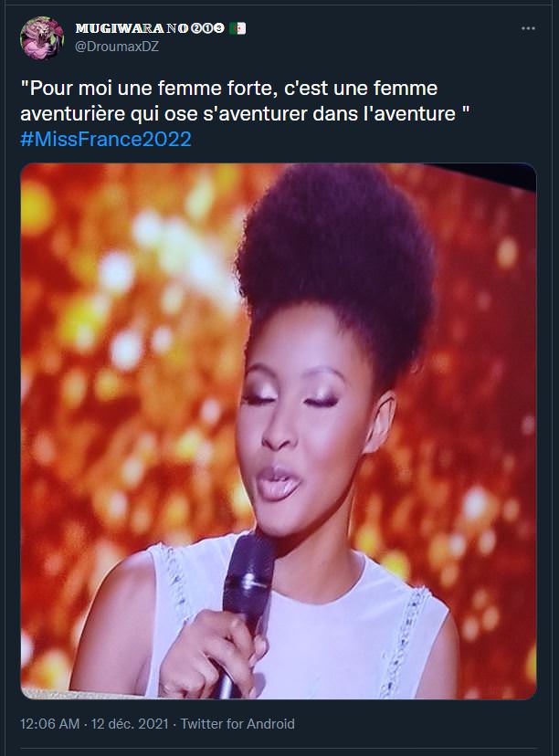
Task: Open the attached tweet photo in full view
Action: pyautogui.click(x=279, y=431)
